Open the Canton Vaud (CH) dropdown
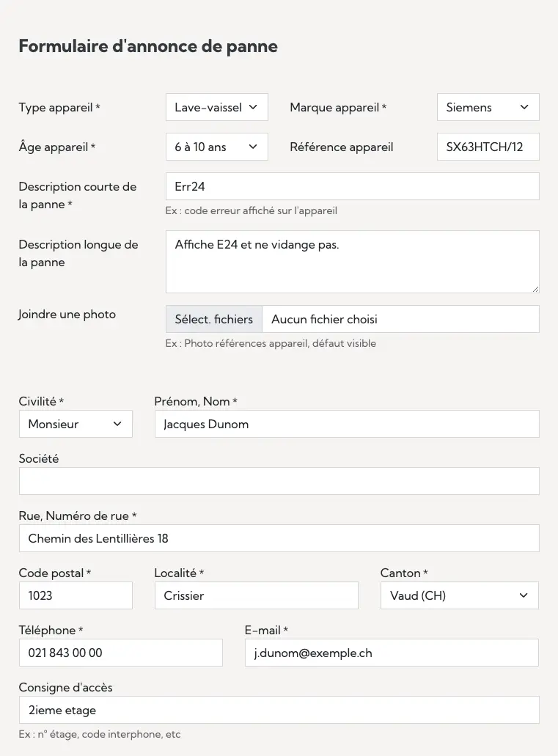The image size is (558, 756). pos(459,595)
